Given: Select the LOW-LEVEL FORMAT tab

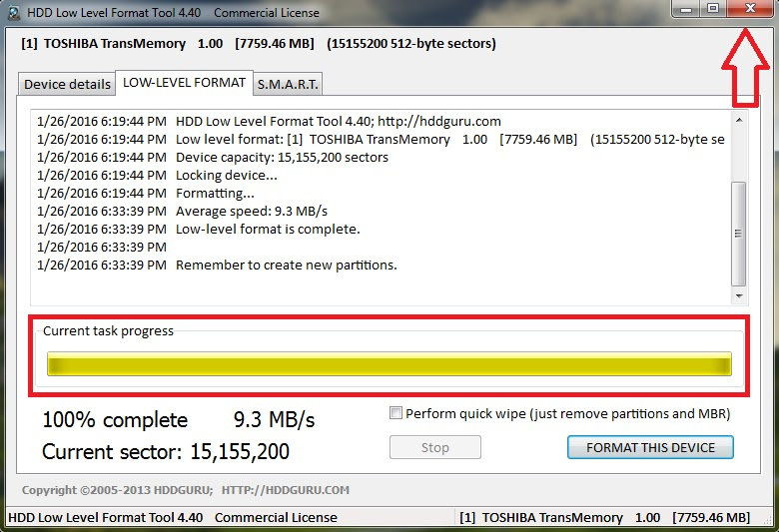Looking at the screenshot, I should tap(185, 83).
